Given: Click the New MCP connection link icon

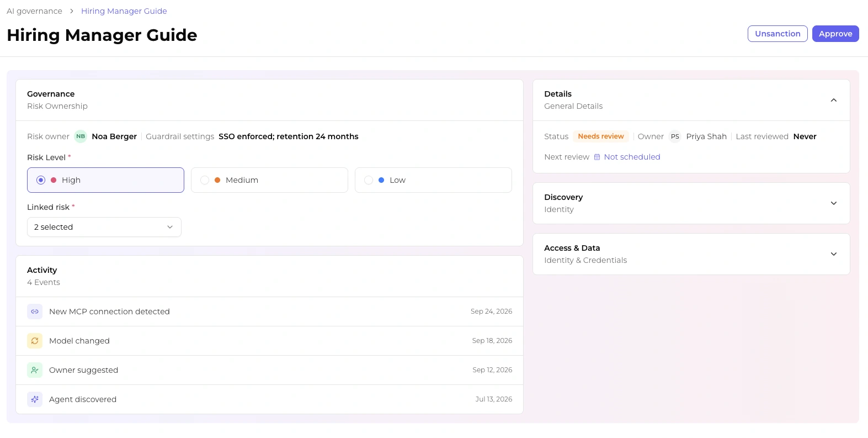Looking at the screenshot, I should (35, 312).
